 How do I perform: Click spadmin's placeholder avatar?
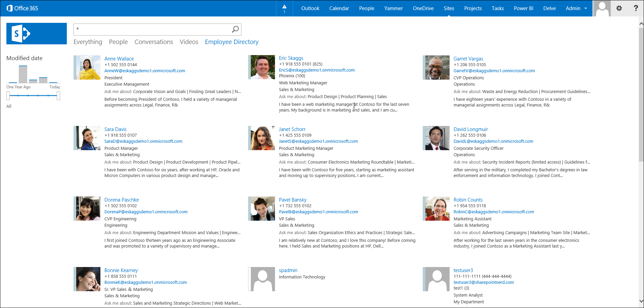262,279
